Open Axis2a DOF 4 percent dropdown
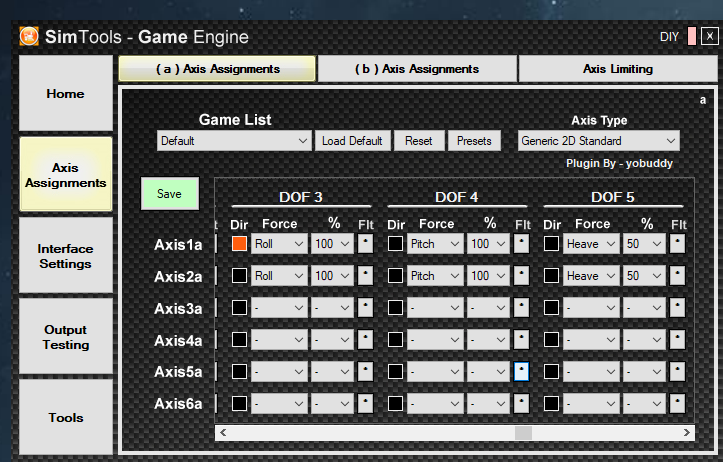Screen dimensions: 723x462 pos(488,276)
